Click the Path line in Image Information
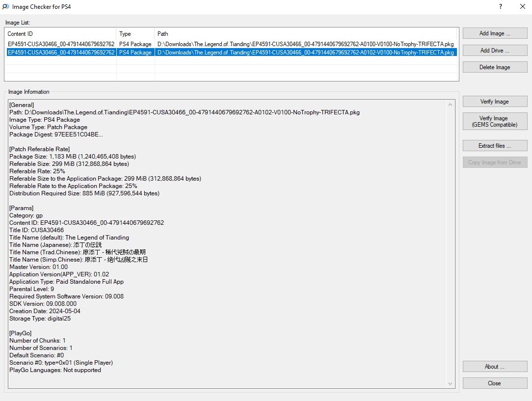This screenshot has width=532, height=401. [185, 112]
